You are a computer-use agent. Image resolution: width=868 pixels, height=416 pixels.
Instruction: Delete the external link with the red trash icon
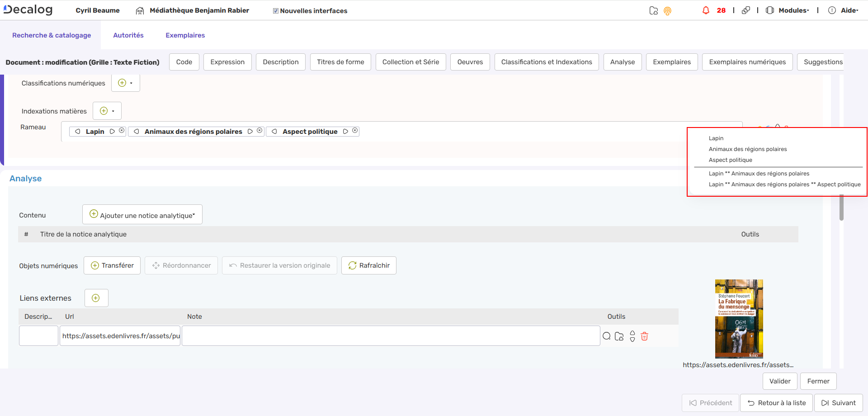point(644,336)
